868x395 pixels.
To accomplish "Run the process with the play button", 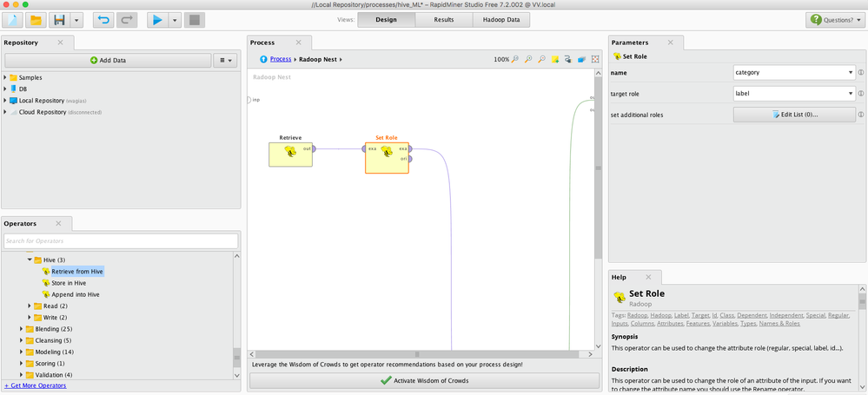I will (x=157, y=20).
